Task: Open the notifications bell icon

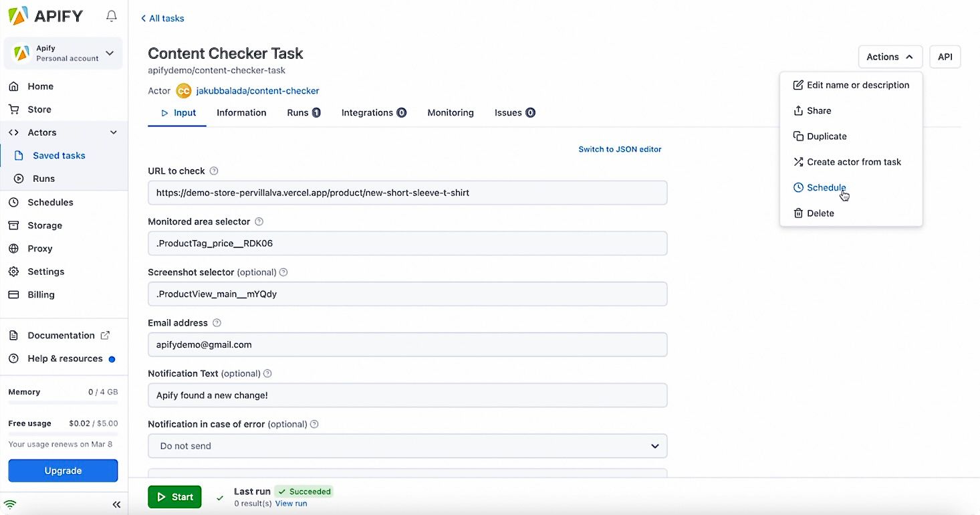Action: tap(112, 16)
